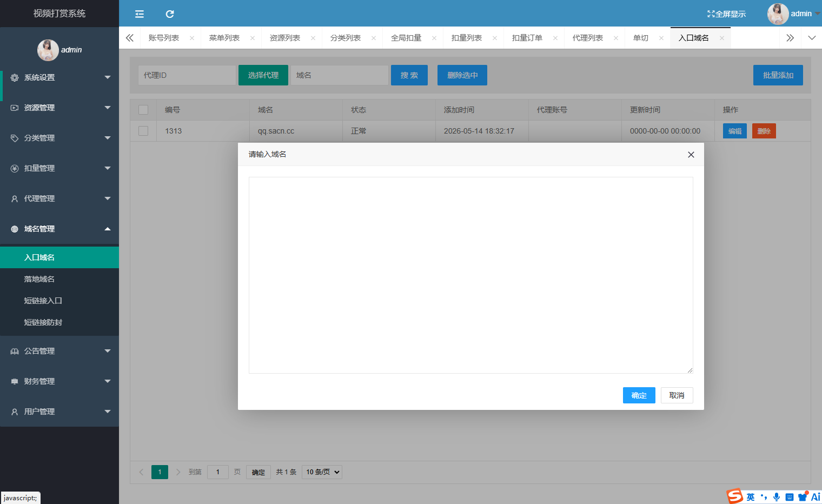This screenshot has width=822, height=504.
Task: Expand the 代理管理 sidebar menu
Action: pyautogui.click(x=59, y=198)
